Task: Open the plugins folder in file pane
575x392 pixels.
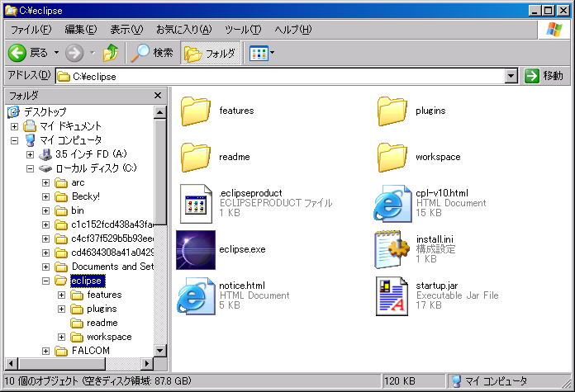Action: 392,111
